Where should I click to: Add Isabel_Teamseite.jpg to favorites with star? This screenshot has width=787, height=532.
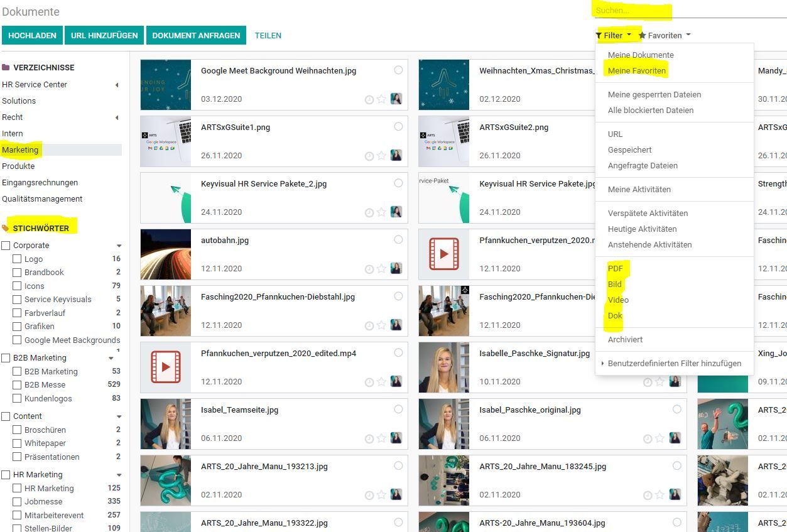381,438
